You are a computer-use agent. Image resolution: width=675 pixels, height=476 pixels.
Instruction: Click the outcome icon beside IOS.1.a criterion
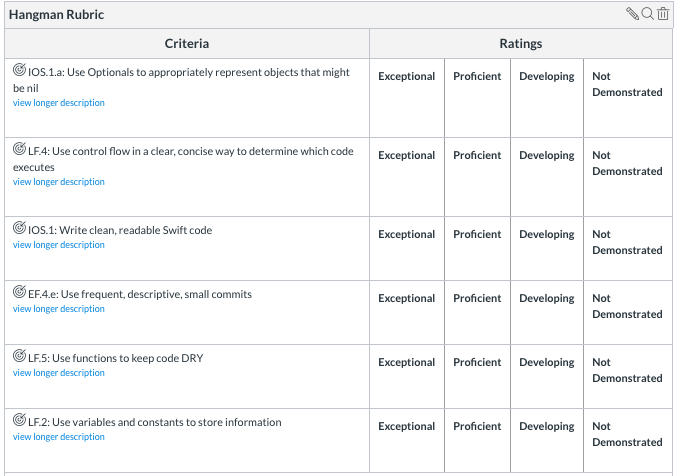(x=19, y=71)
